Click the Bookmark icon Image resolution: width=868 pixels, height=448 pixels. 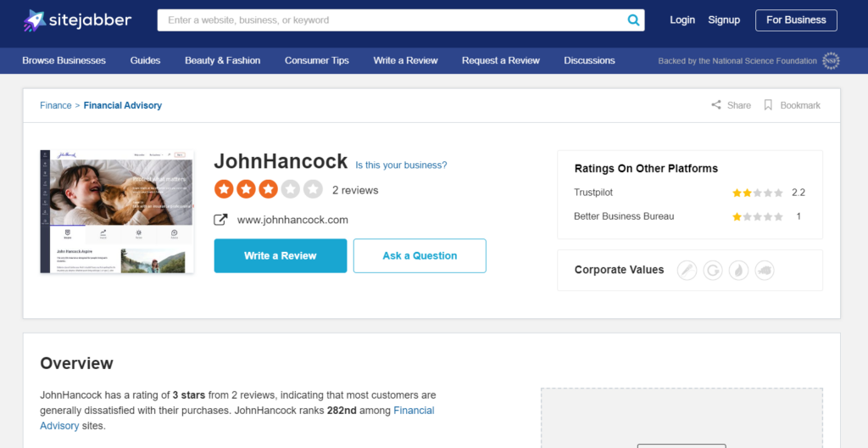click(x=768, y=105)
